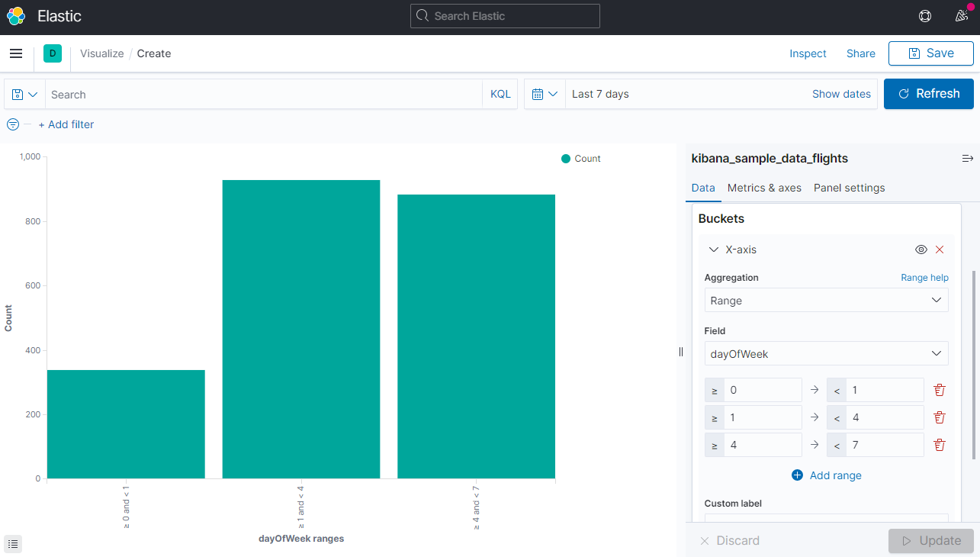Click the Refresh button

929,94
